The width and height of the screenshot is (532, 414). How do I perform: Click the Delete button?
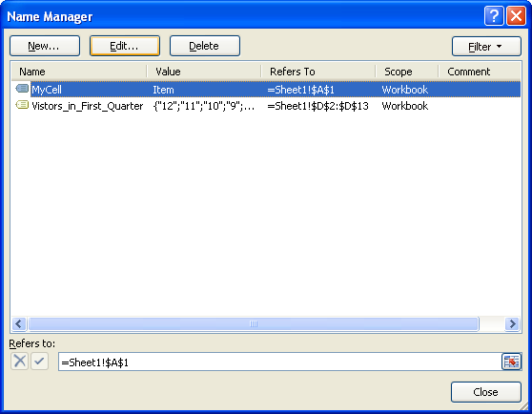tap(205, 46)
